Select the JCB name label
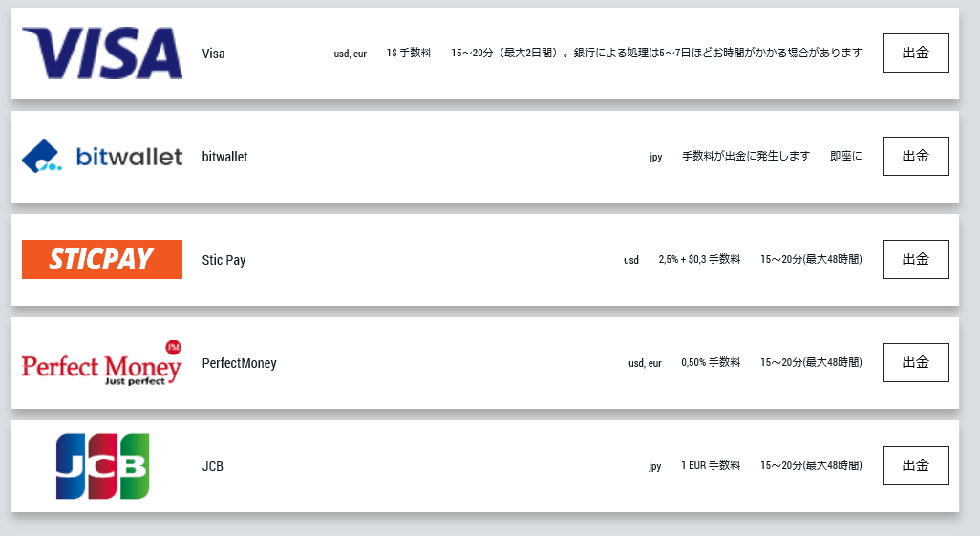980x536 pixels. tap(212, 466)
